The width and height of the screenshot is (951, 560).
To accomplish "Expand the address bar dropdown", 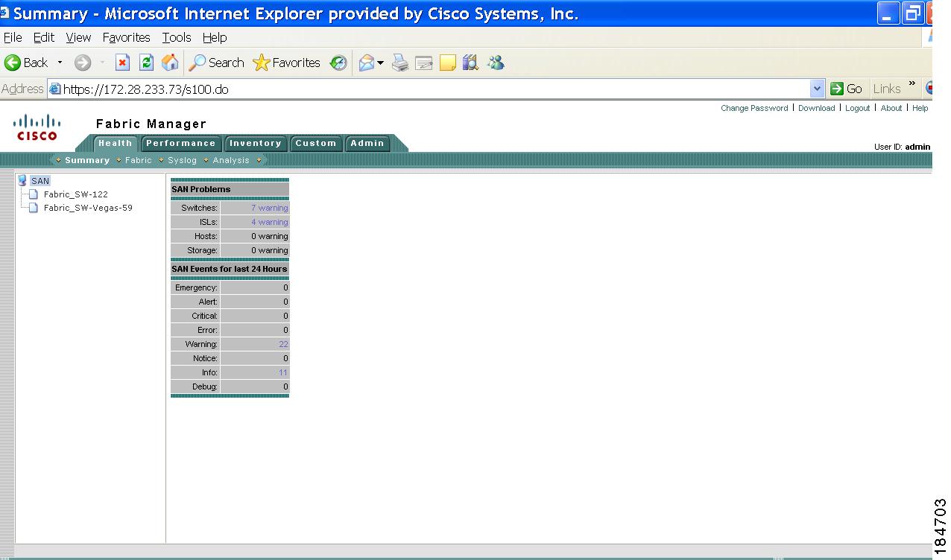I will pyautogui.click(x=818, y=89).
